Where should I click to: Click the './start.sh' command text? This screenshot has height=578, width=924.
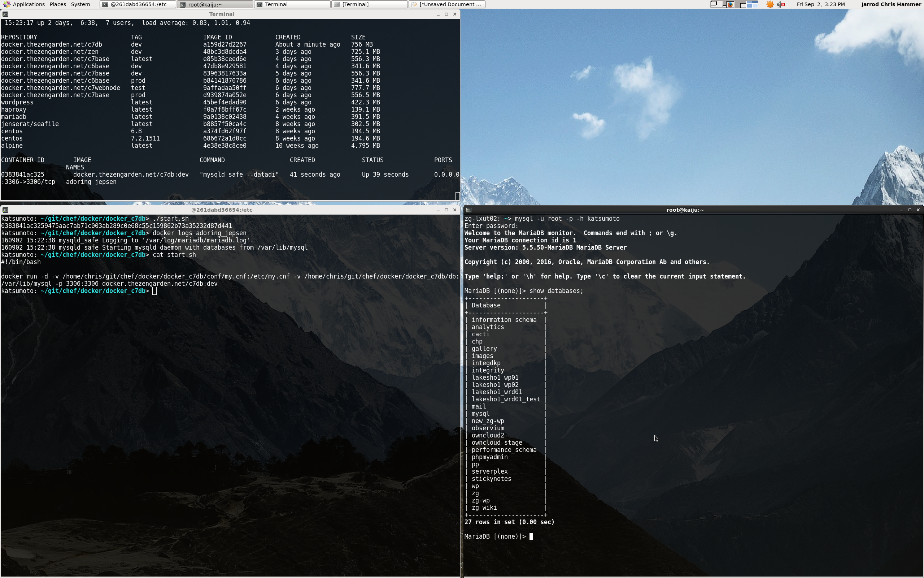pyautogui.click(x=171, y=219)
